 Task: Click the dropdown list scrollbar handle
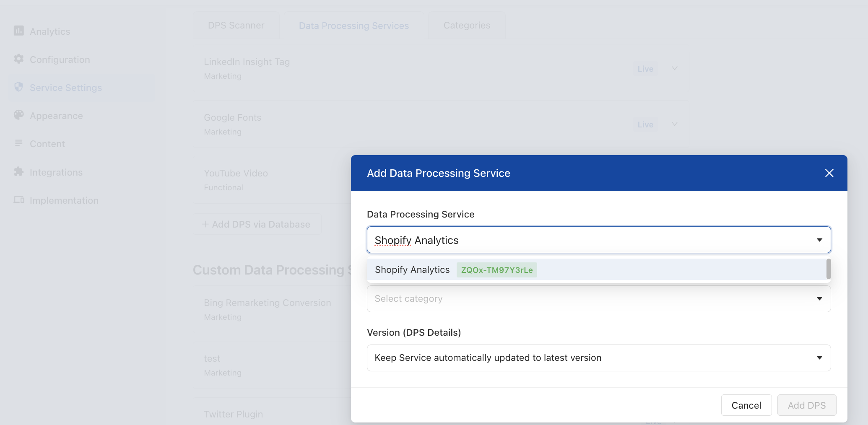click(x=829, y=269)
